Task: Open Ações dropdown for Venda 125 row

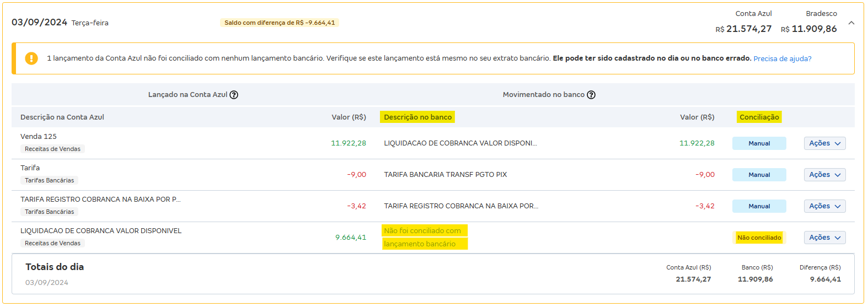Action: pos(824,143)
